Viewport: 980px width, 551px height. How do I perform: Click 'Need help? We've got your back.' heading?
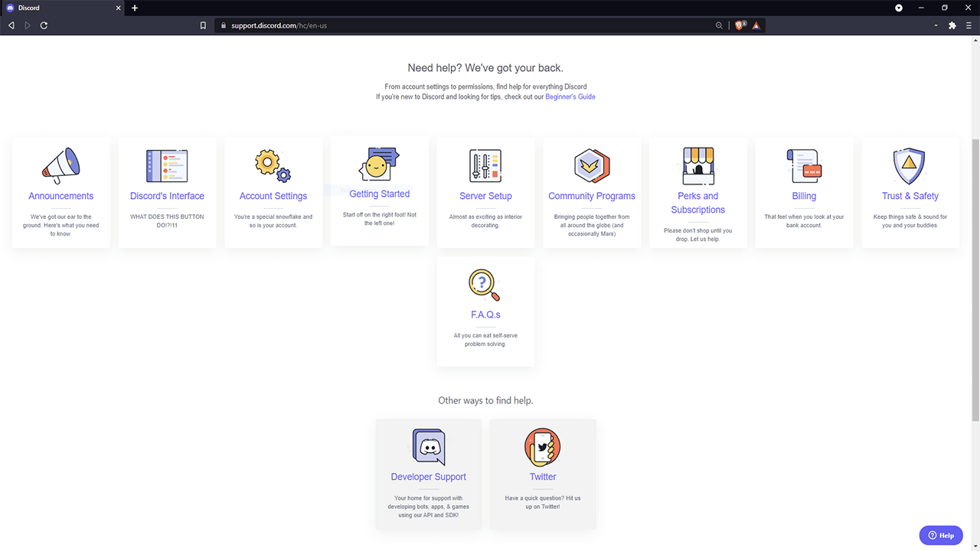coord(485,68)
